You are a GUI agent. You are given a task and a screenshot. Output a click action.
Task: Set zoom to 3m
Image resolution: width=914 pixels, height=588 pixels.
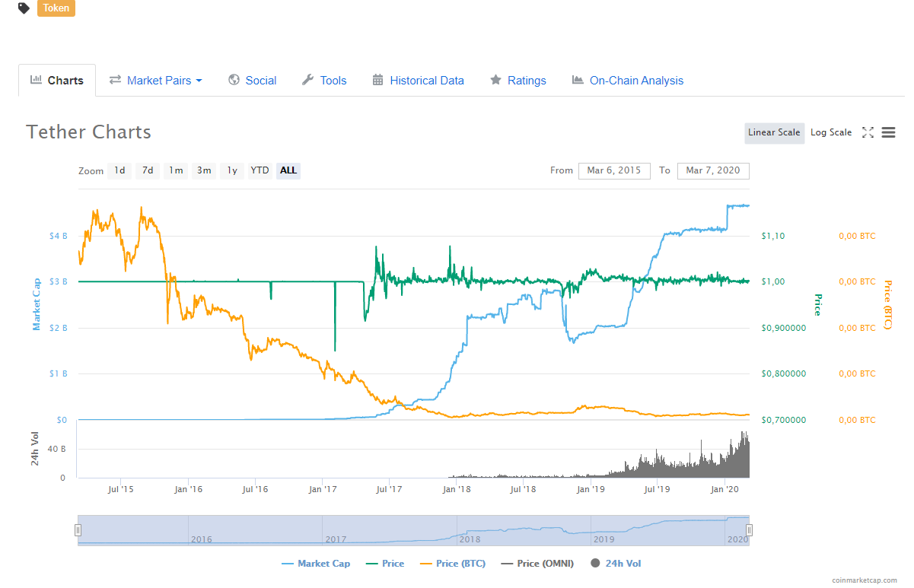(204, 170)
